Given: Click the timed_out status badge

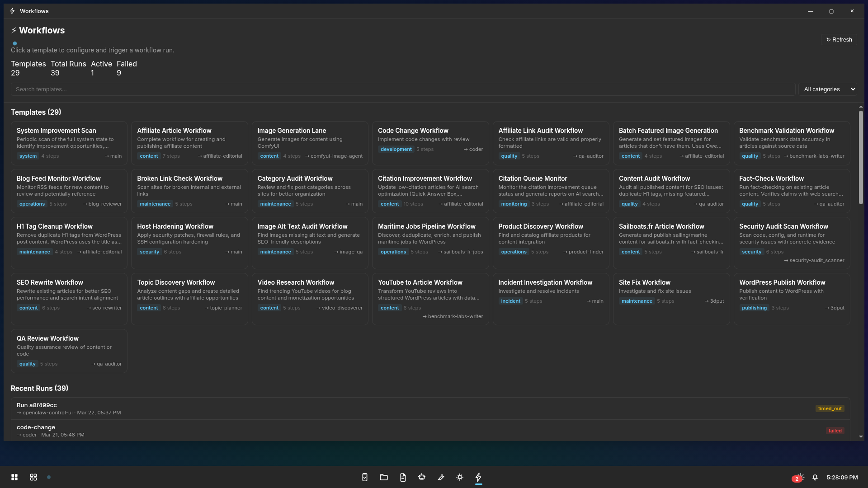Looking at the screenshot, I should [830, 408].
